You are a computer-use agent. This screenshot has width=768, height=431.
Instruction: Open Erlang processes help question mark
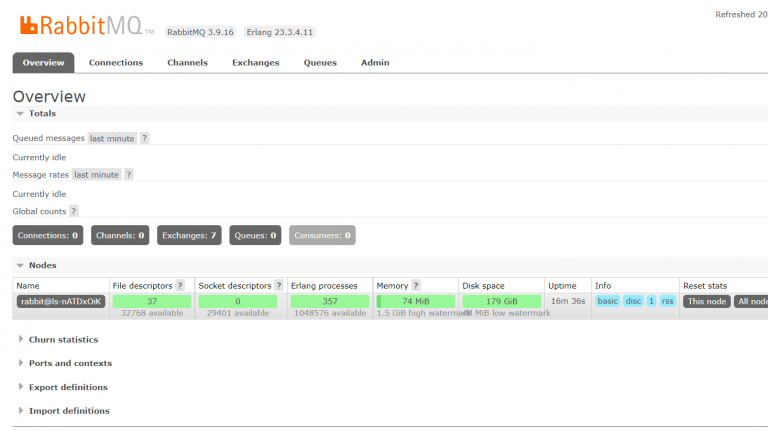pos(361,286)
